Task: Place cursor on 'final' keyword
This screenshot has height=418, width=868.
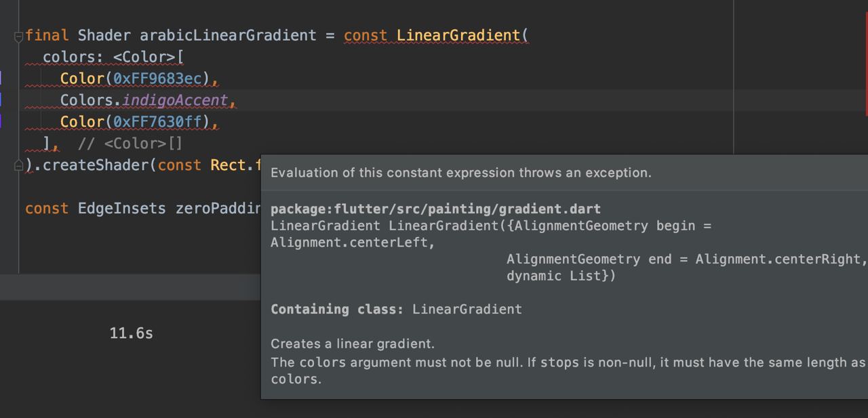Action: click(47, 35)
